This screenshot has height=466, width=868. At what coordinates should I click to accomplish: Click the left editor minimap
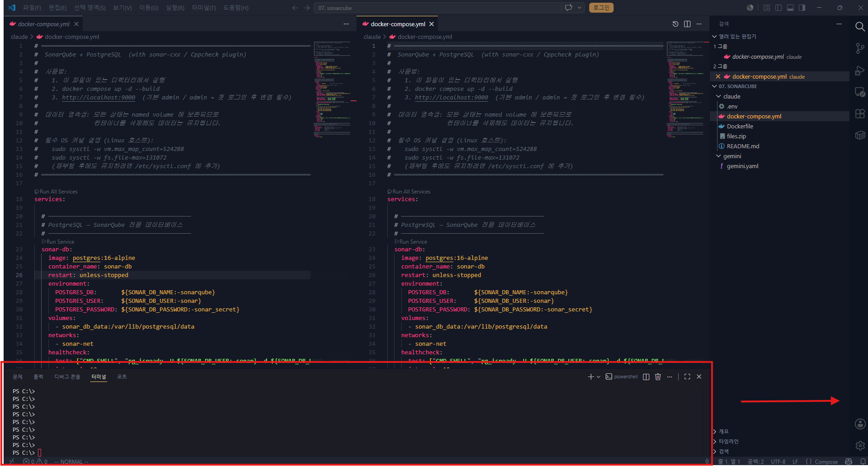[x=332, y=89]
